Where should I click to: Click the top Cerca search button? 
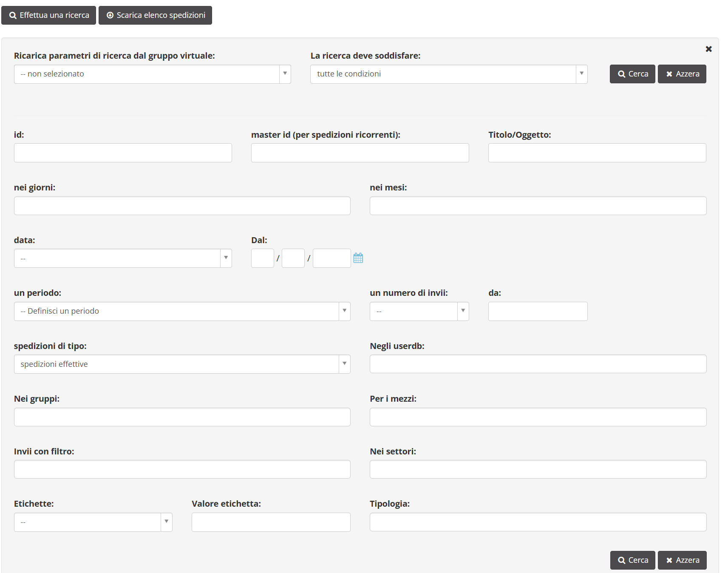632,74
